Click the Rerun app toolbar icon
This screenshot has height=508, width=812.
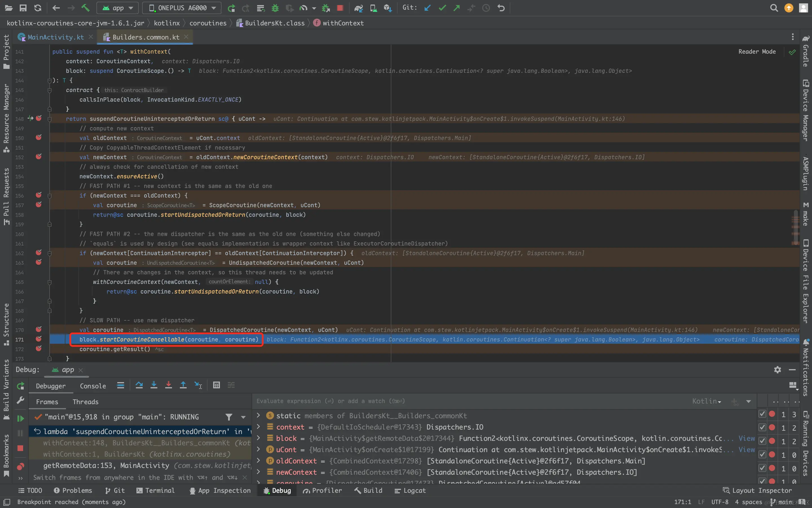coord(231,8)
